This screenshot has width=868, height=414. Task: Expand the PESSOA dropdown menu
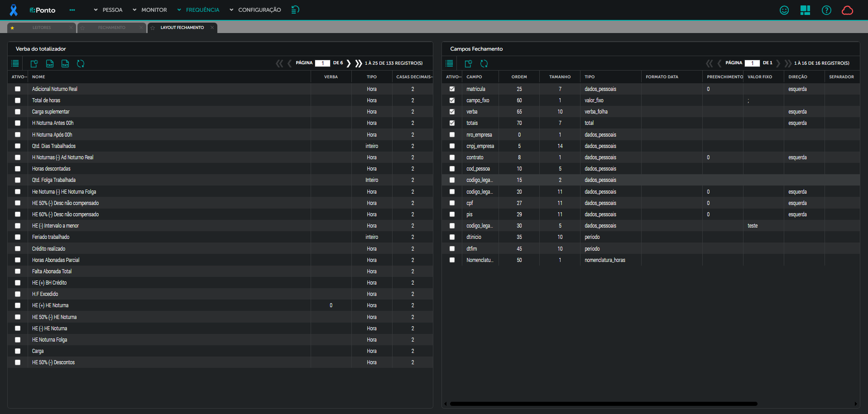point(108,10)
